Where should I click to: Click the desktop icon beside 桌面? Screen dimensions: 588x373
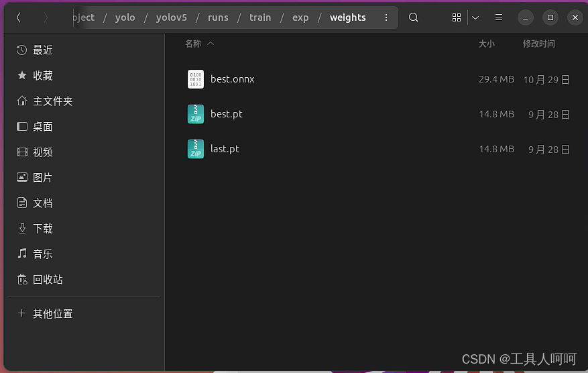pos(21,127)
